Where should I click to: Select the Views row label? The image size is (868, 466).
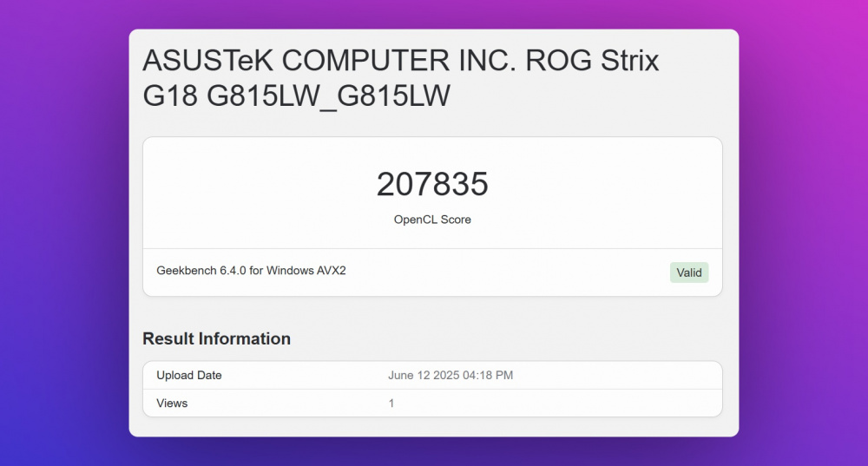[172, 404]
